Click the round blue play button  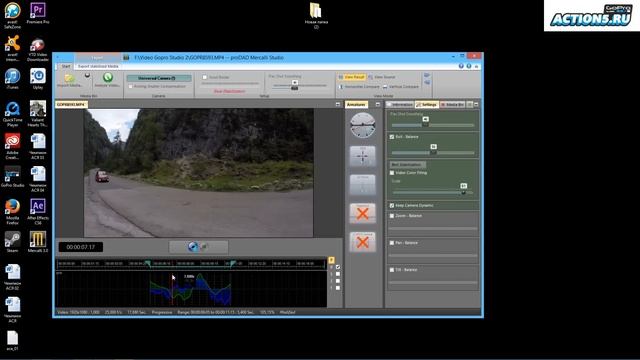[x=193, y=247]
